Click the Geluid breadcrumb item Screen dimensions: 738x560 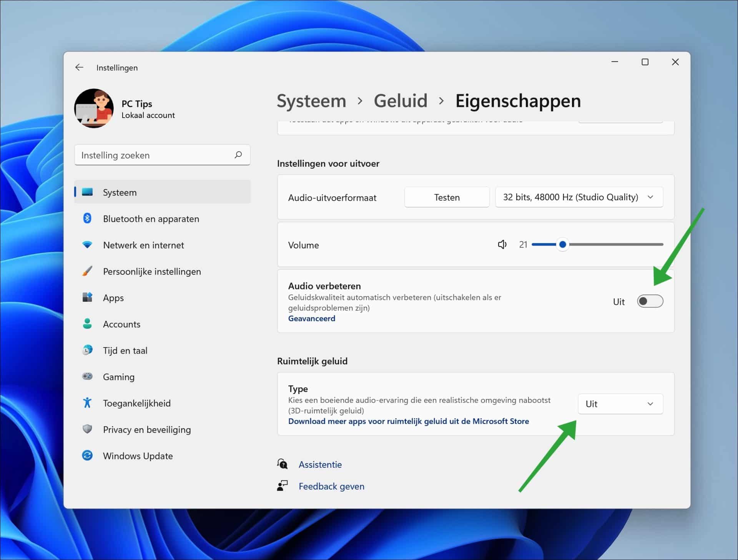[x=401, y=101]
